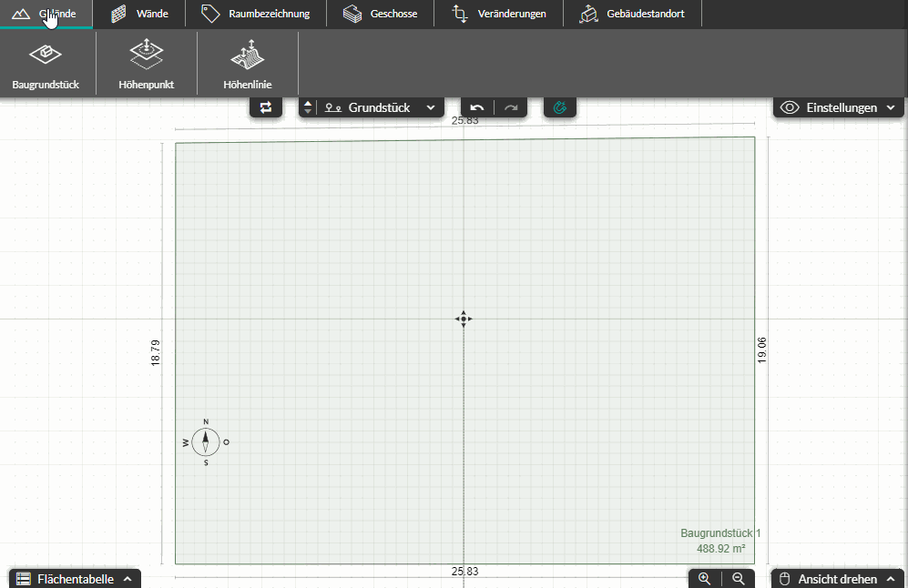Open the Veränderungen tab
Viewport: 908px width, 588px height.
click(498, 14)
